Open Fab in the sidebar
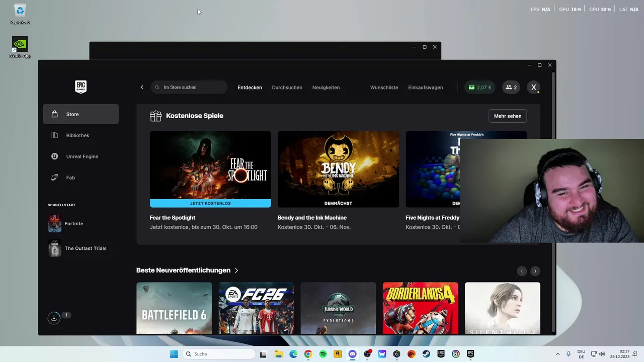The image size is (644, 362). [80, 177]
